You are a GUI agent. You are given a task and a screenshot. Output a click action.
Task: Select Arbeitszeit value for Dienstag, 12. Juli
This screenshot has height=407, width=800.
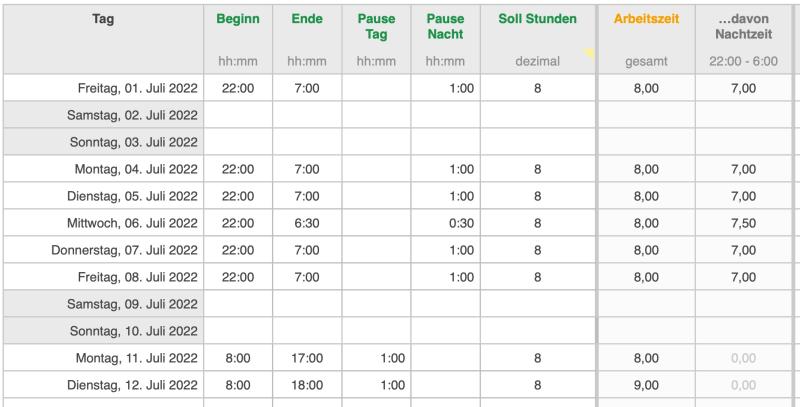(646, 384)
